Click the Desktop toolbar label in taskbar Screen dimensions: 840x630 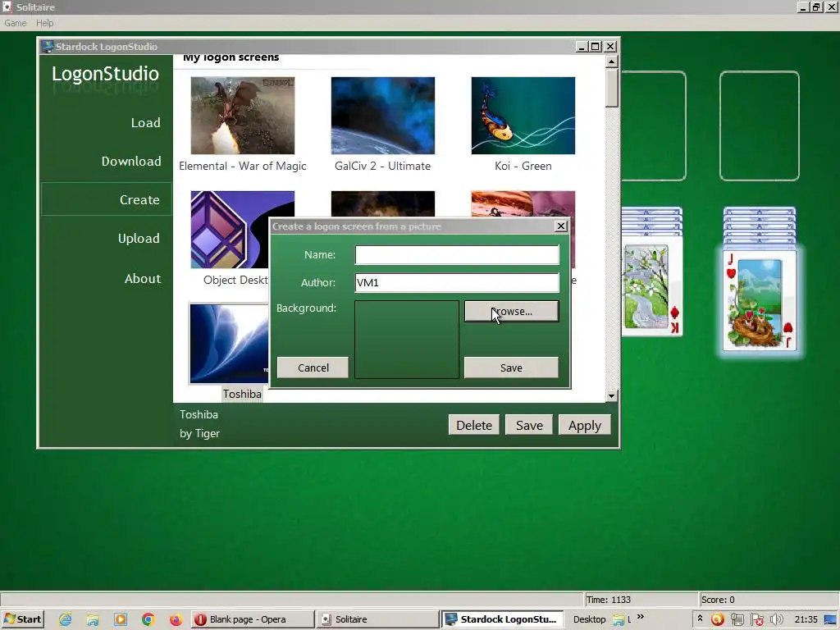(x=589, y=619)
